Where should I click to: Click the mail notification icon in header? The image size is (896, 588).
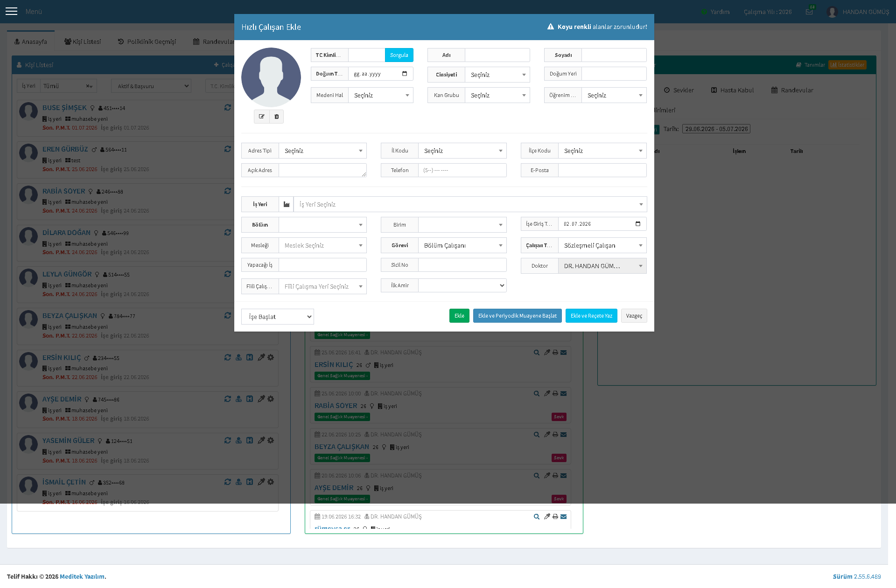[x=809, y=12]
